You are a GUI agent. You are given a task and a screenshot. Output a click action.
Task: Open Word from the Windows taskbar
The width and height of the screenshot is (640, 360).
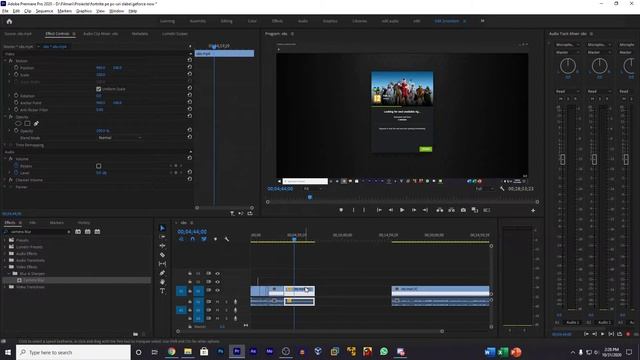(x=489, y=352)
